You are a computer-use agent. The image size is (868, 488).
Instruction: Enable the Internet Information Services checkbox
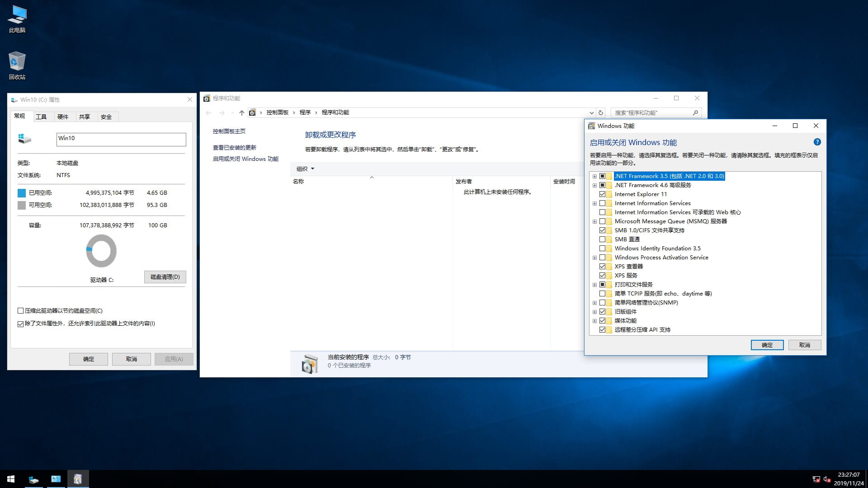(x=603, y=203)
